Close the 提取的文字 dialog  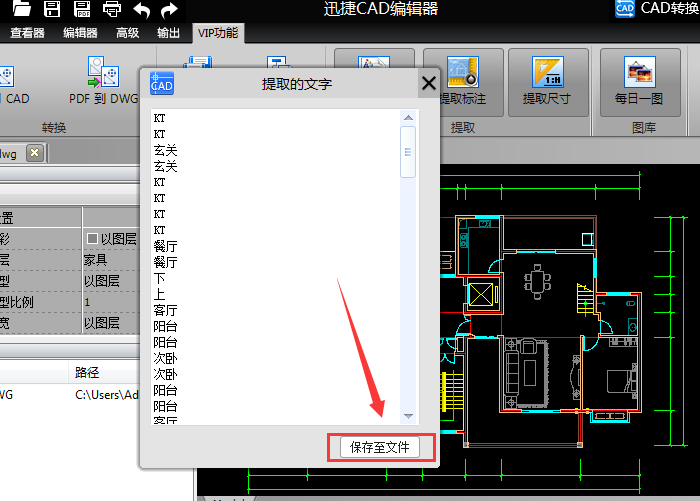click(428, 84)
